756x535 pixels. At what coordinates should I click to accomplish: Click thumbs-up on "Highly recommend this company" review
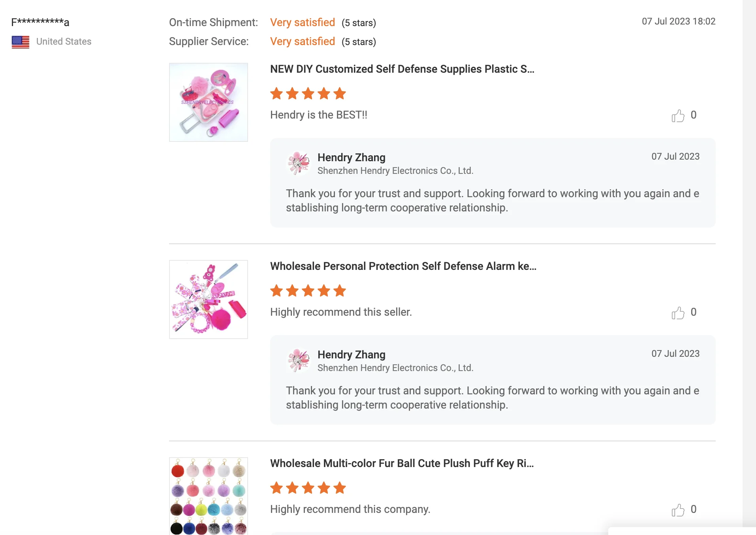(678, 510)
